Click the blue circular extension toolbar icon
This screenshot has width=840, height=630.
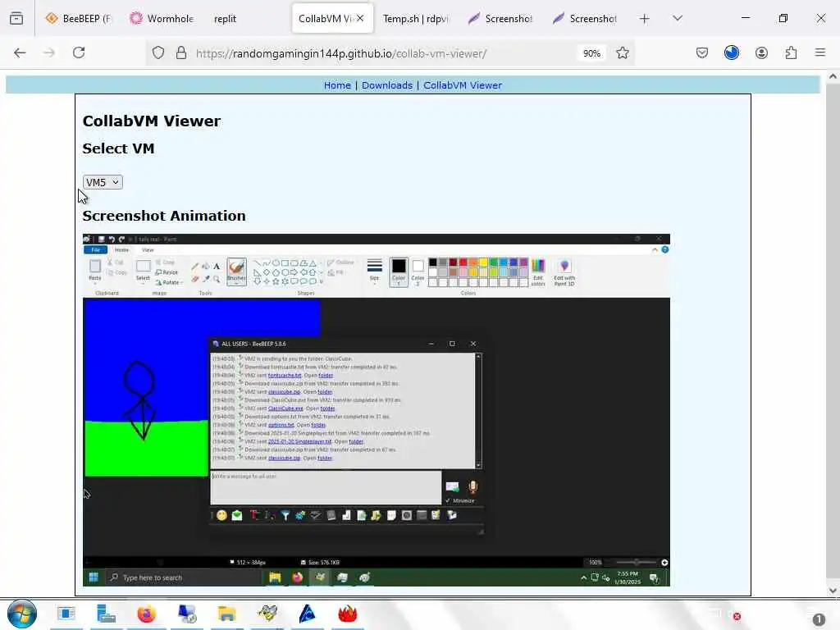[731, 52]
